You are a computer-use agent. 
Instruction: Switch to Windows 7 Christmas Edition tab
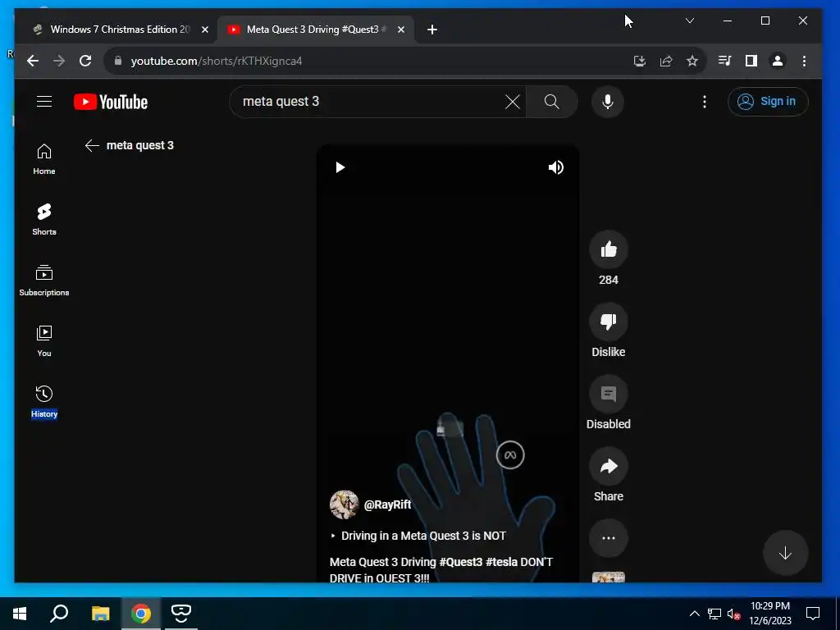click(x=120, y=30)
